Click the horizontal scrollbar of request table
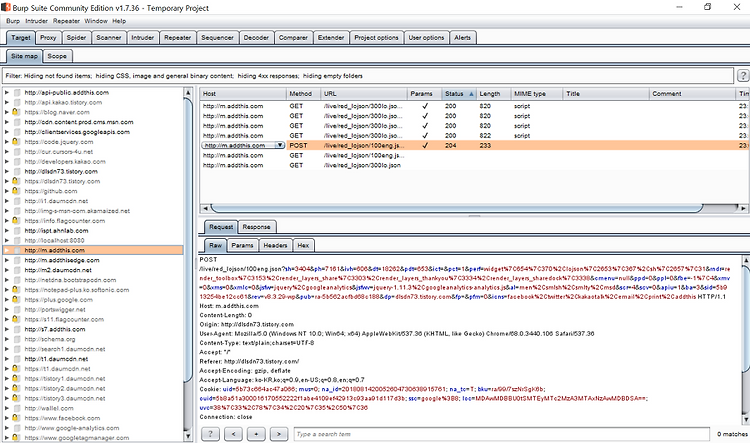This screenshot has height=443, width=750. tap(457, 208)
